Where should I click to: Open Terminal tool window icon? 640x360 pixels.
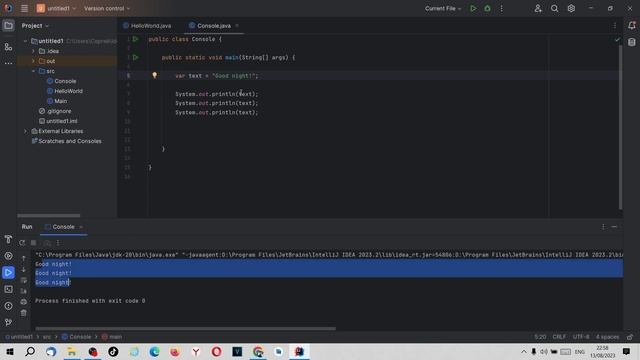(8, 289)
